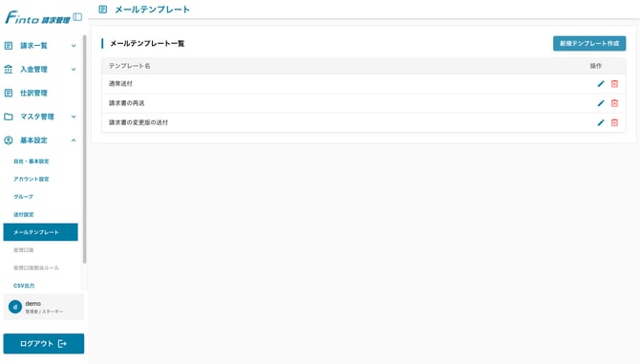
Task: Collapse the sidebar with the panel icon
Action: point(77,17)
